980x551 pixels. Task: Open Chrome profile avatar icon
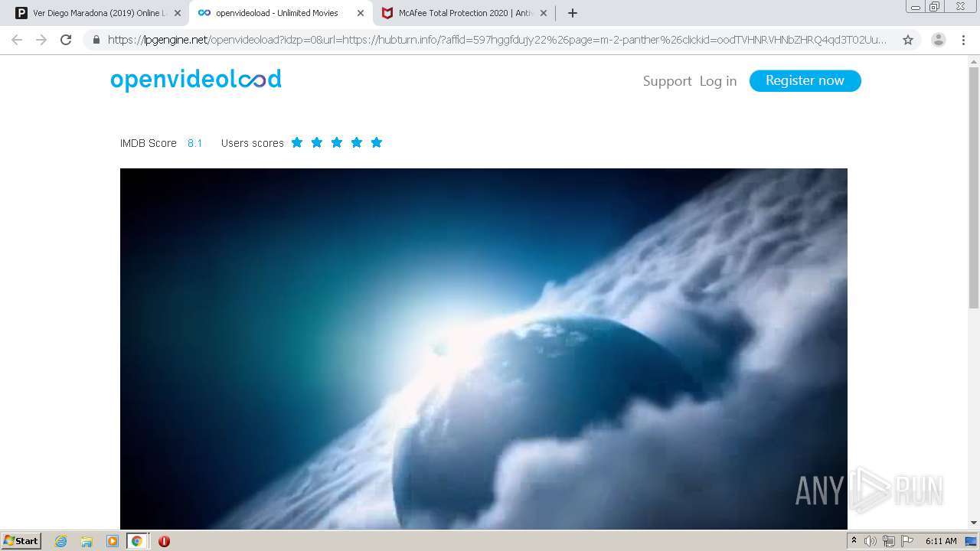click(x=939, y=40)
